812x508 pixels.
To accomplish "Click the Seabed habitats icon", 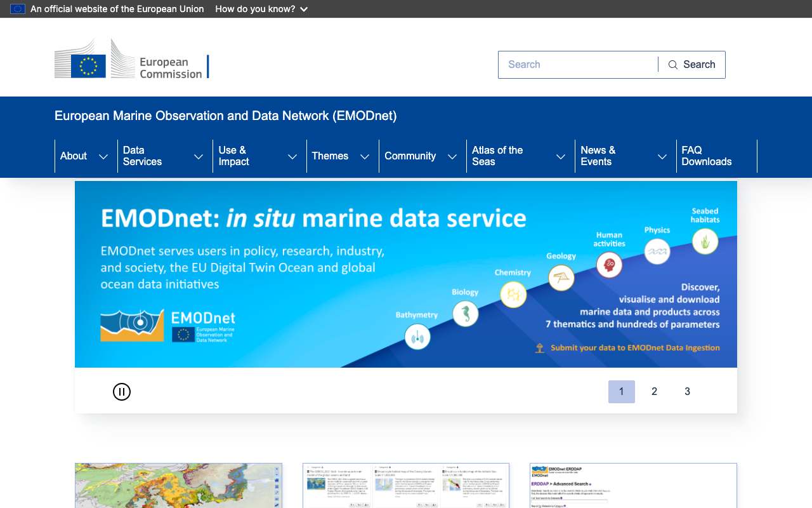I will [705, 241].
